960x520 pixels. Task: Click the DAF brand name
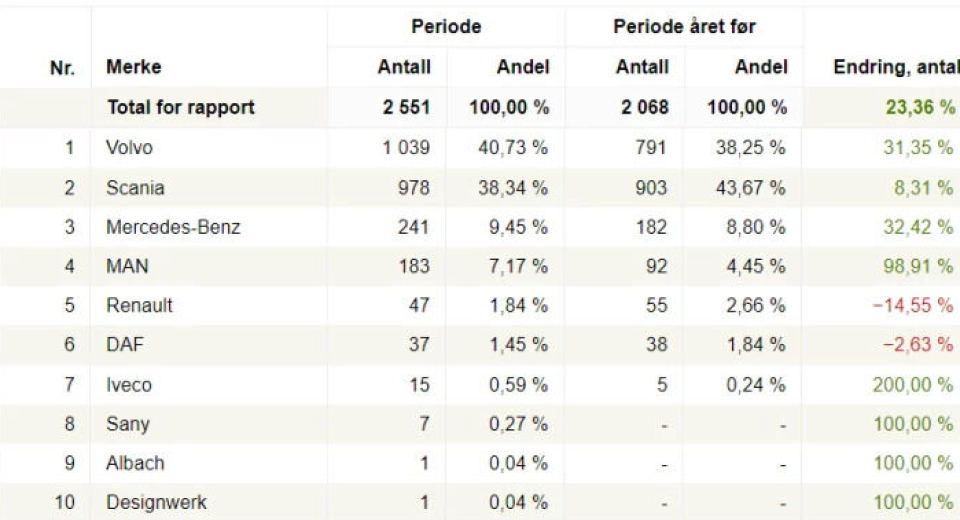[x=125, y=345]
